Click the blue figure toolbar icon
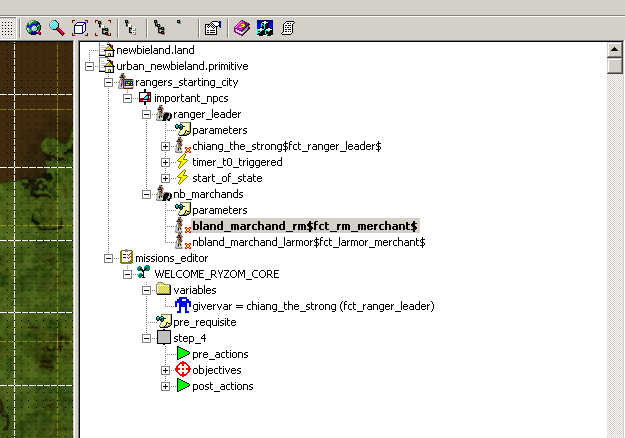The width and height of the screenshot is (625, 438). click(x=264, y=28)
